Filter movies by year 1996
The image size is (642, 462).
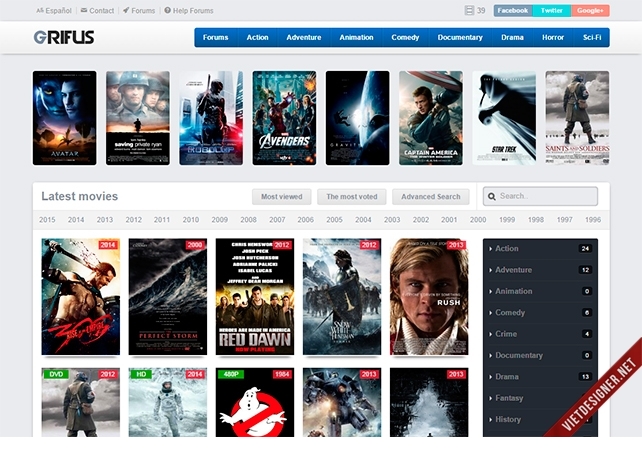(593, 220)
